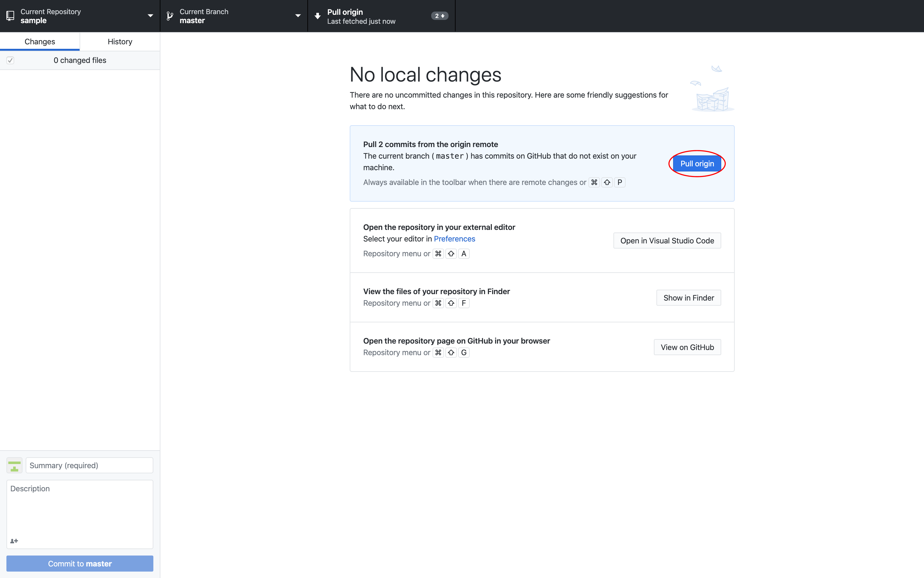Image resolution: width=924 pixels, height=578 pixels.
Task: Click the 'No local changes' heading
Action: tap(425, 74)
